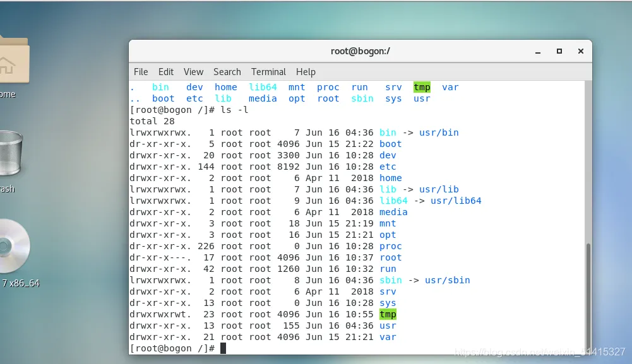Open the View menu
Viewport: 632px width, 364px height.
click(x=193, y=72)
